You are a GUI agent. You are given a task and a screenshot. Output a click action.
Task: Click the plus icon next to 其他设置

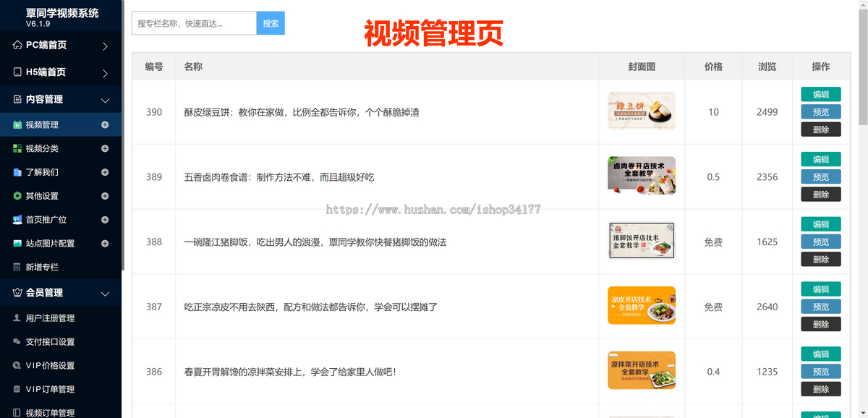click(x=105, y=196)
